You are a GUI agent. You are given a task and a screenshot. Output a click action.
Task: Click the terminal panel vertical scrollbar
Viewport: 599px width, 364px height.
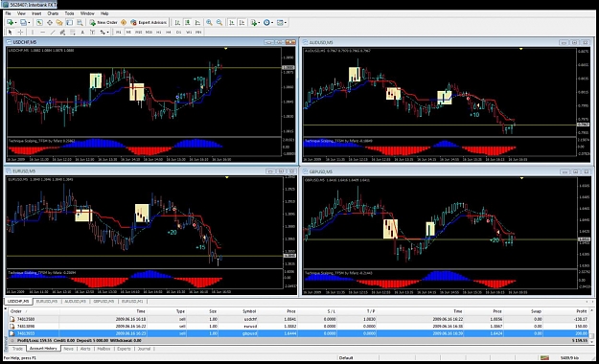(592, 327)
